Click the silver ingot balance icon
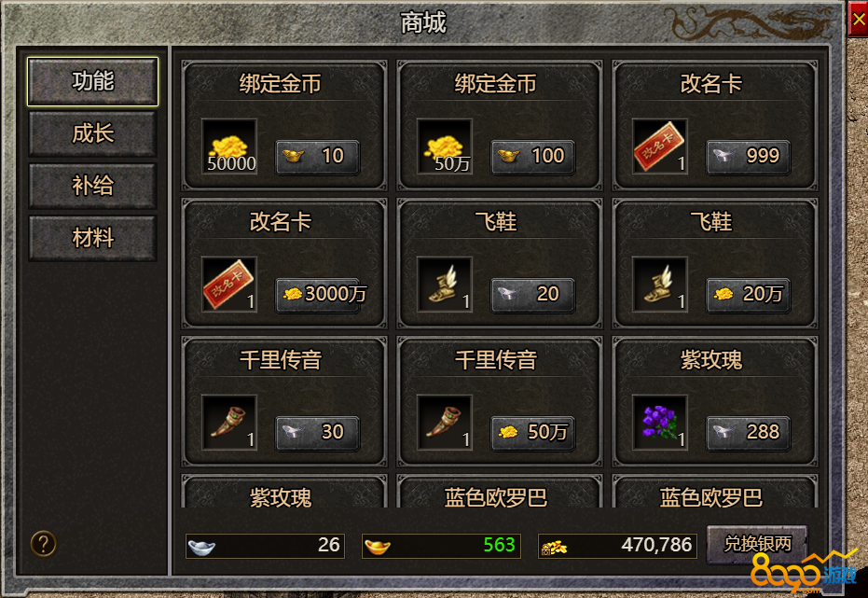The width and height of the screenshot is (868, 598). tap(201, 547)
